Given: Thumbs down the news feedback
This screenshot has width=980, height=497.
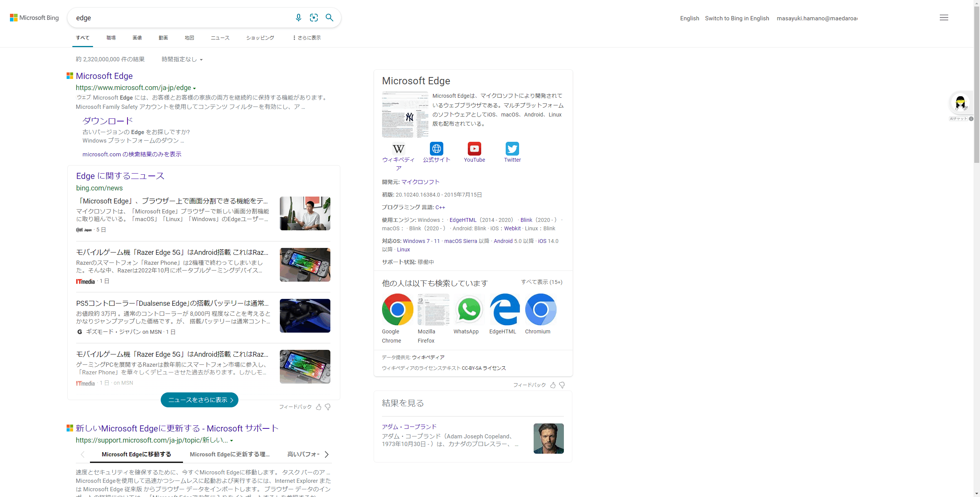Looking at the screenshot, I should (x=328, y=407).
